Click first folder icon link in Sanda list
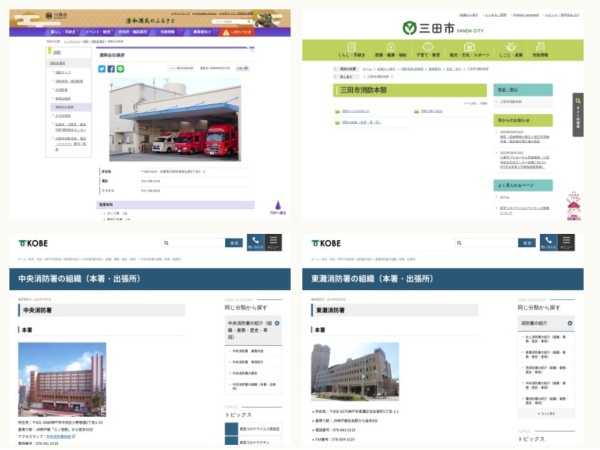 [x=337, y=112]
